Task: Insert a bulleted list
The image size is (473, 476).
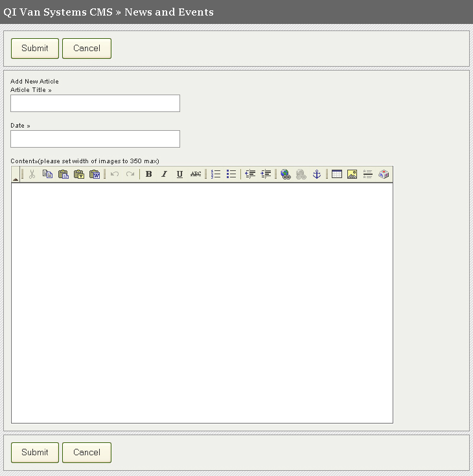Action: coord(231,174)
